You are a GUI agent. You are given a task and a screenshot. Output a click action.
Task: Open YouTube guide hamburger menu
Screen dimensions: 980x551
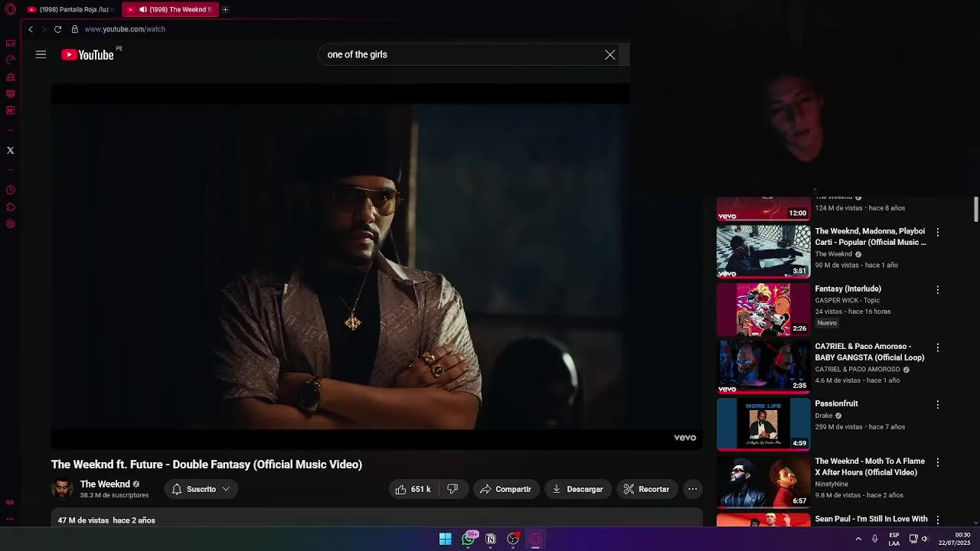pyautogui.click(x=41, y=54)
